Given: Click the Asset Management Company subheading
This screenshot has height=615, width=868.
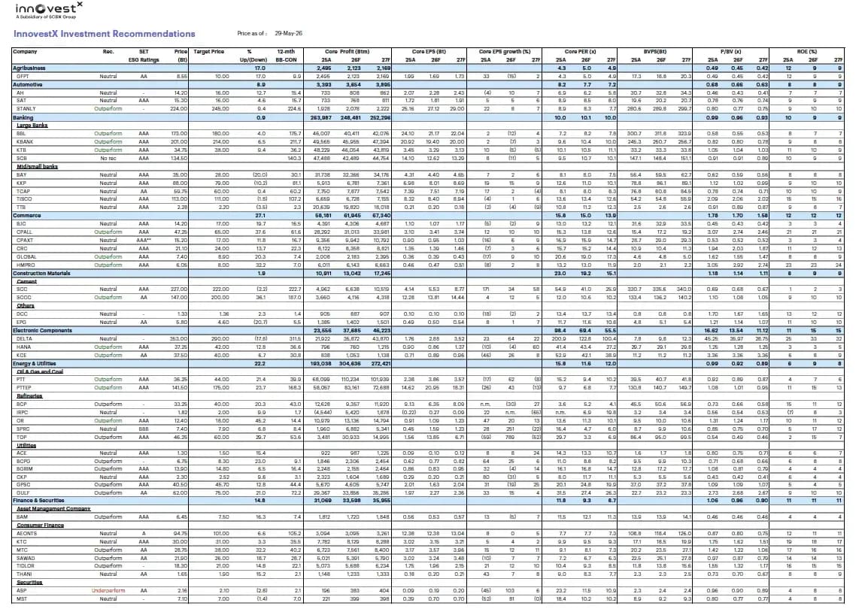Looking at the screenshot, I should click(53, 509).
